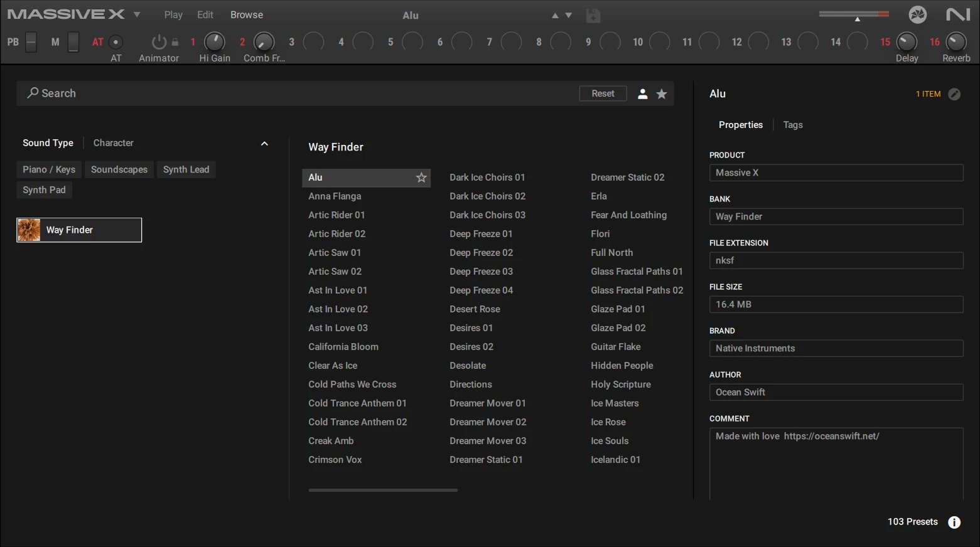
Task: Load the Dark Ice Choirs 02 preset
Action: click(487, 196)
